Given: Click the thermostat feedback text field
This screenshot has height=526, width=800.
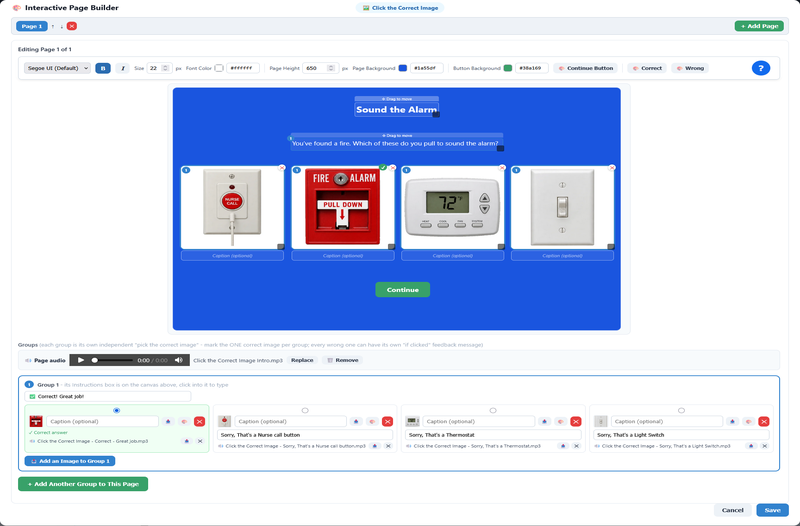Looking at the screenshot, I should 493,435.
